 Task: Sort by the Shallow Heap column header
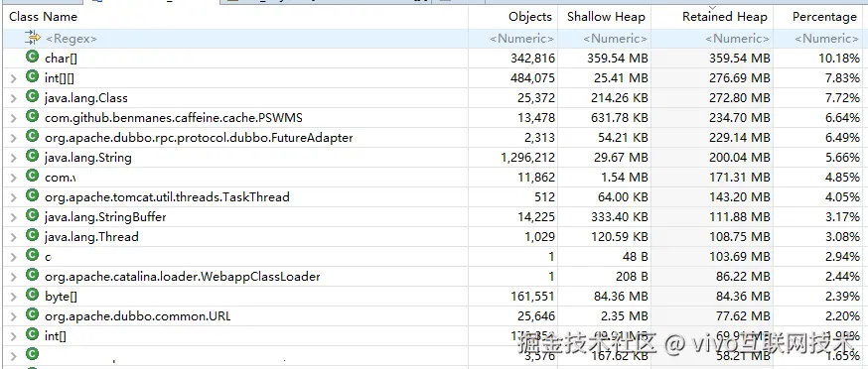(x=605, y=17)
